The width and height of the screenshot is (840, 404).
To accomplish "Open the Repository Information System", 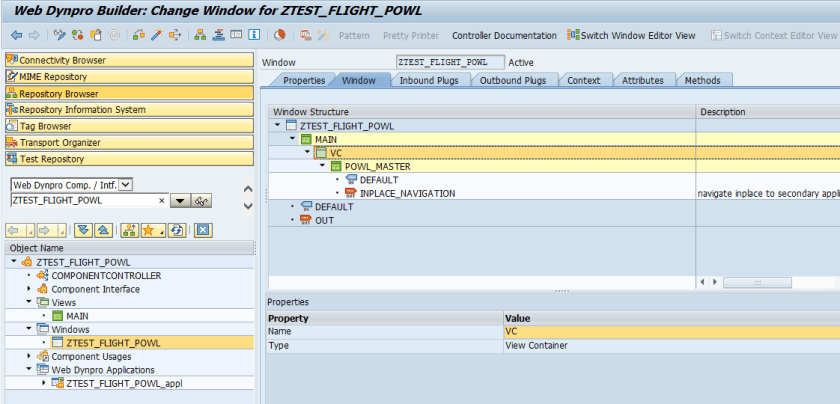I will (129, 109).
